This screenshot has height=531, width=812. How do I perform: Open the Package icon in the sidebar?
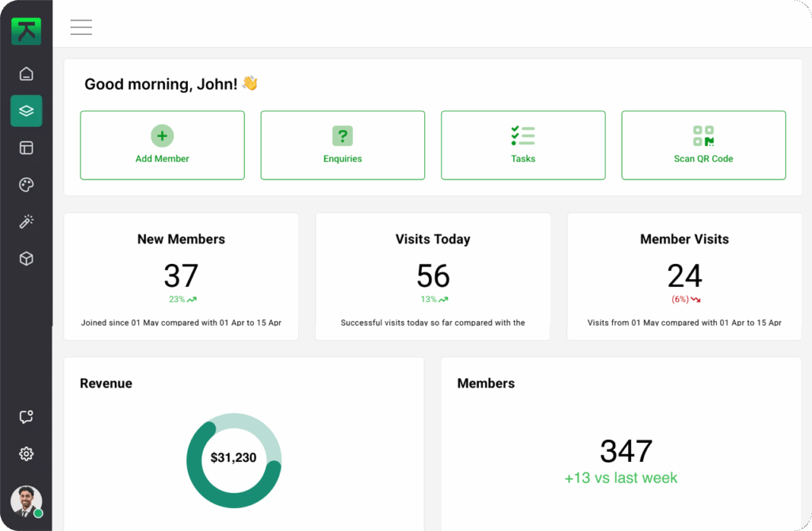(26, 258)
